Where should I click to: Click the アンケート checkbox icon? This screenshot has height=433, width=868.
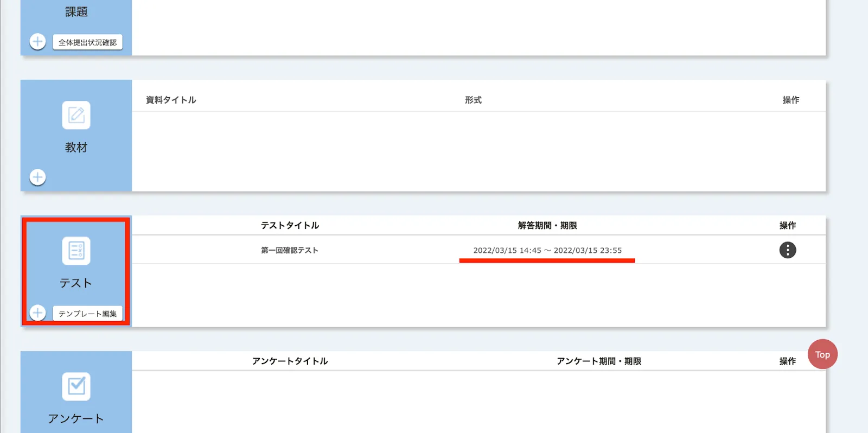(x=76, y=386)
